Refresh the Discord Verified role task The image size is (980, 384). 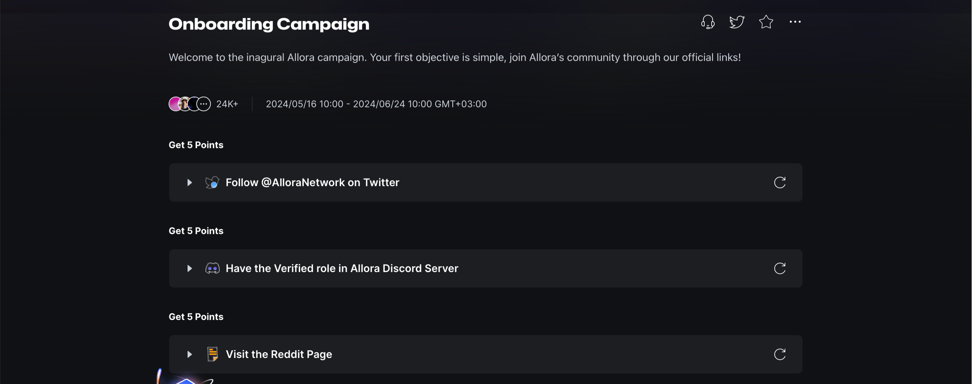(x=780, y=268)
